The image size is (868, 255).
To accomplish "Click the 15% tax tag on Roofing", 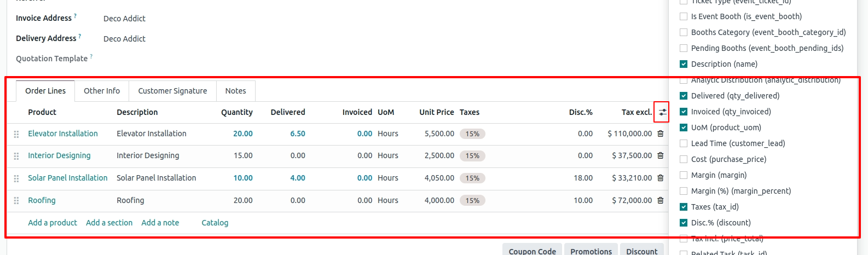I will pos(472,201).
